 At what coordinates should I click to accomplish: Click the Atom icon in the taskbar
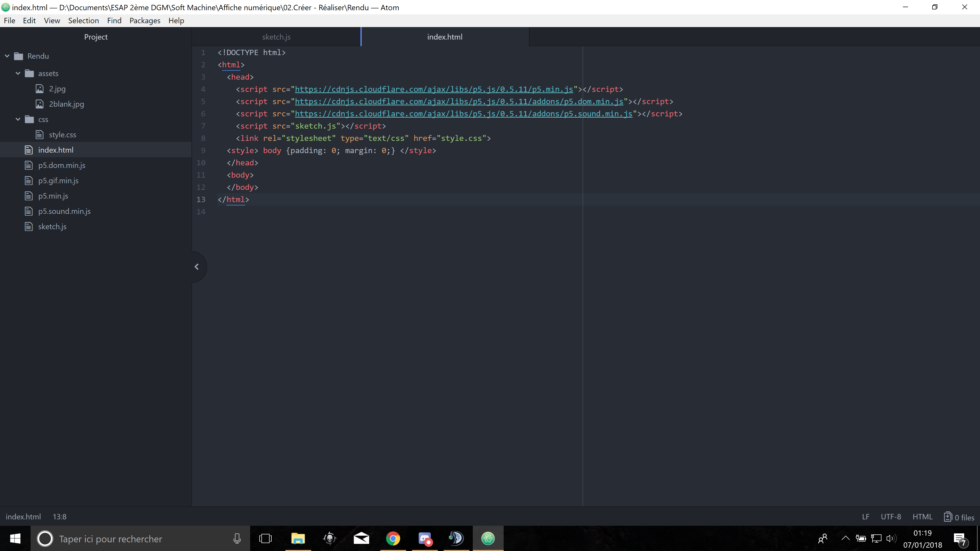coord(488,538)
